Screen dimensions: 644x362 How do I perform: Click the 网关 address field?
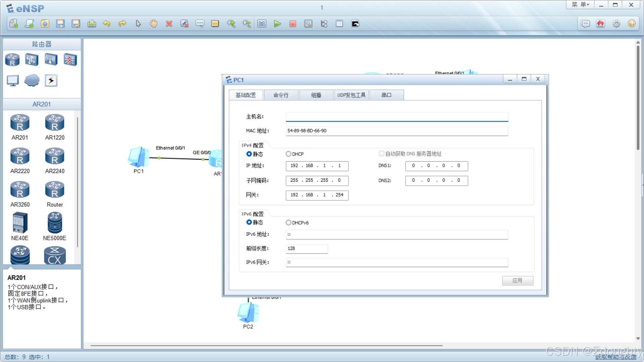(x=317, y=195)
